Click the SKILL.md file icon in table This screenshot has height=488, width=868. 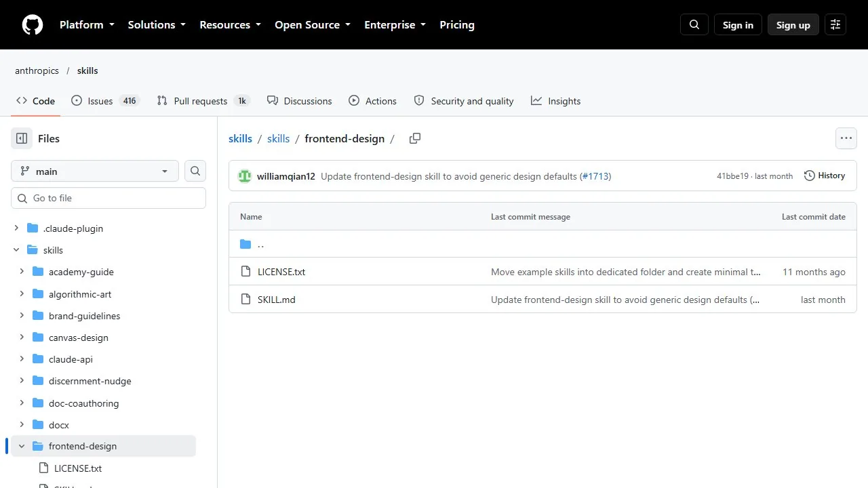(245, 300)
